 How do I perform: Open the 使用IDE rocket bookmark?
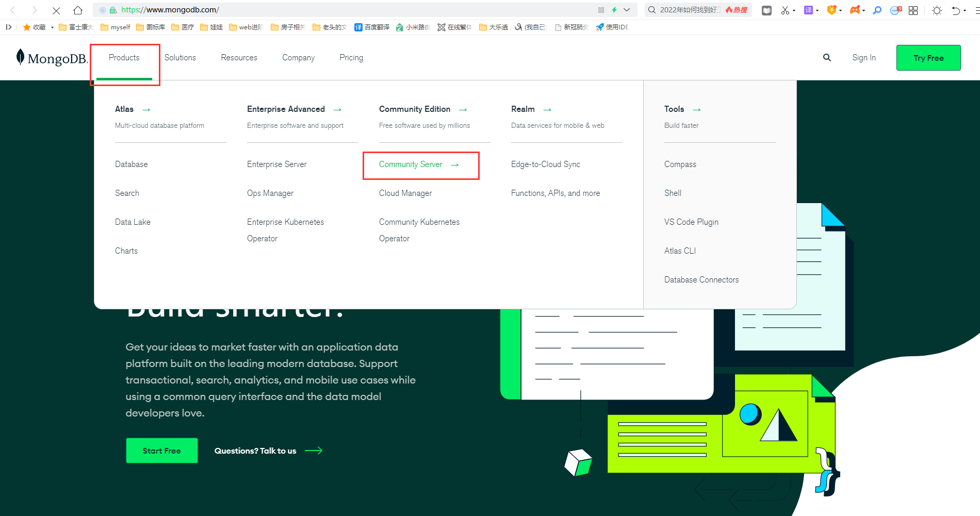612,27
